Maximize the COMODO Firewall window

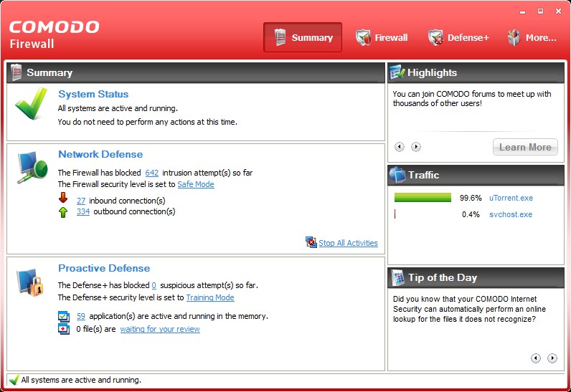pos(540,11)
